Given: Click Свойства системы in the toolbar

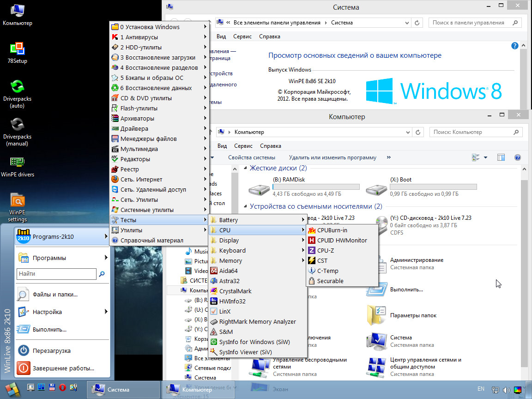Looking at the screenshot, I should [251, 157].
